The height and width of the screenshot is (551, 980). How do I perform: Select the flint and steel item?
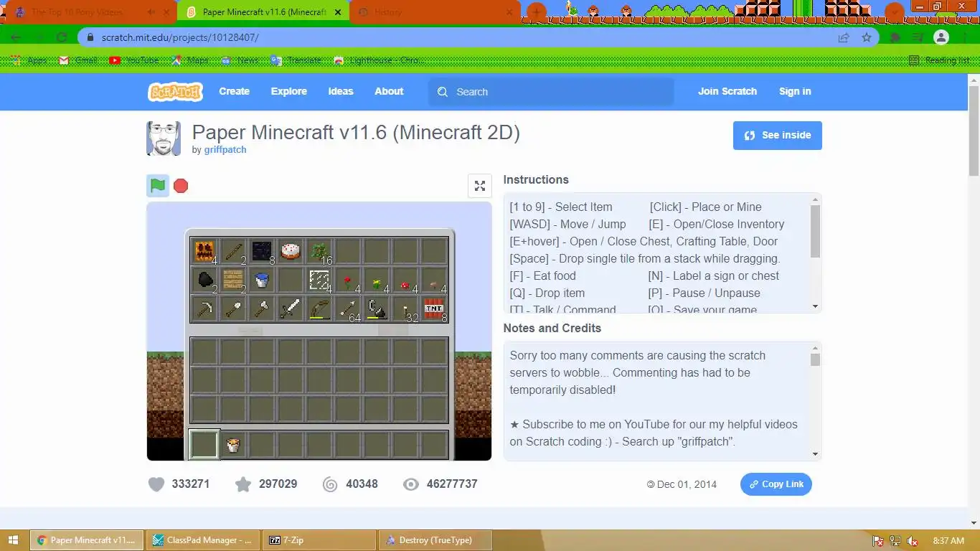tap(377, 309)
